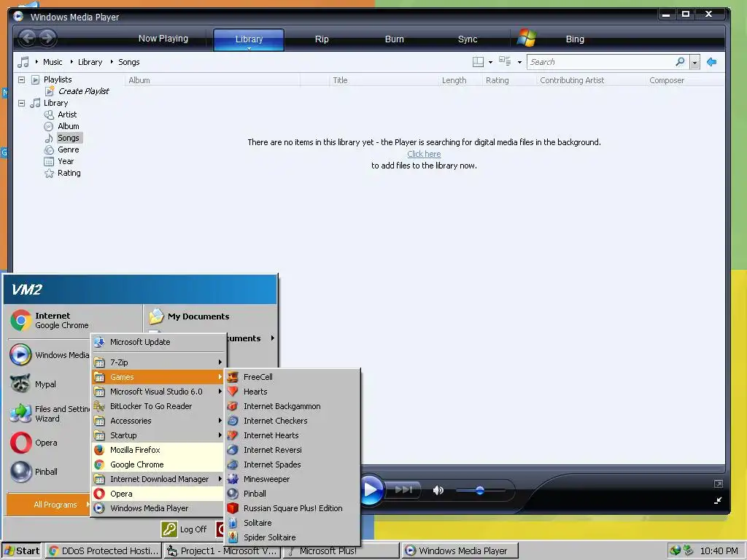Mute the Media Player speaker icon
The height and width of the screenshot is (560, 747).
[438, 490]
